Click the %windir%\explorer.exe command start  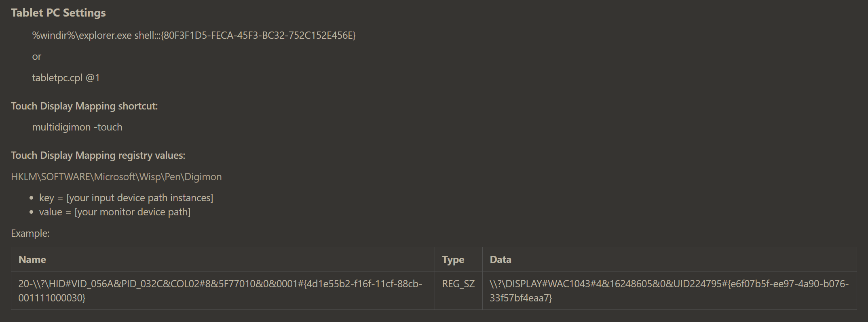coord(82,36)
